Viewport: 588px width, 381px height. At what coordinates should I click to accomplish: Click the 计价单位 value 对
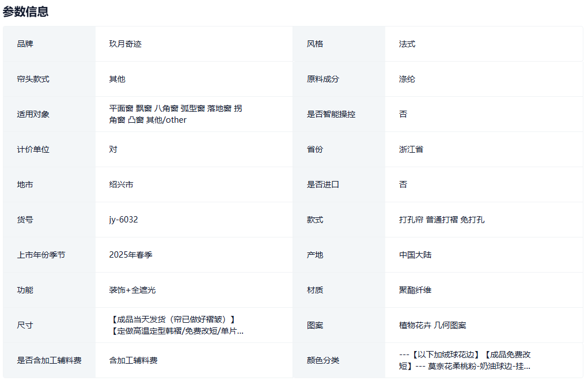[x=113, y=149]
